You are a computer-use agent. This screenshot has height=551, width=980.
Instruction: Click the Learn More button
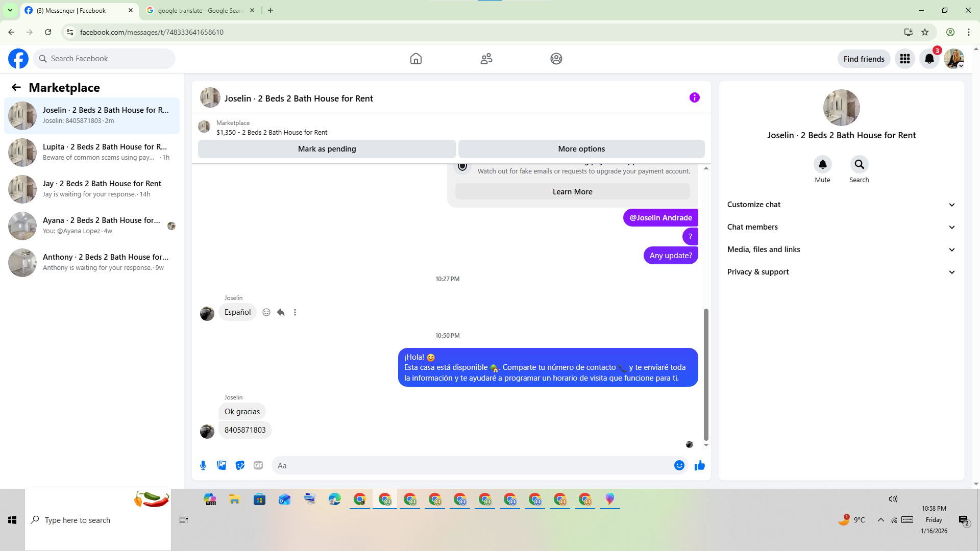[x=572, y=192]
